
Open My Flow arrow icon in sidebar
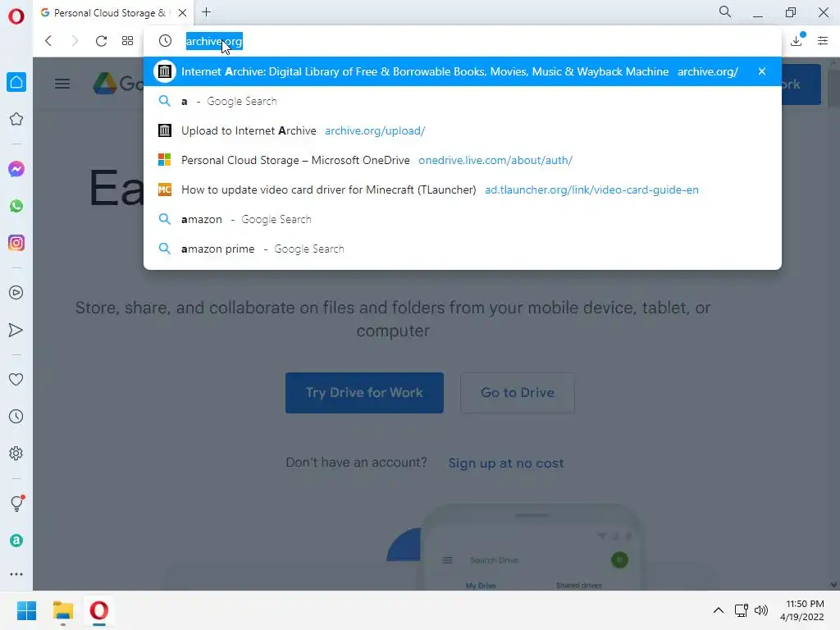coord(16,330)
